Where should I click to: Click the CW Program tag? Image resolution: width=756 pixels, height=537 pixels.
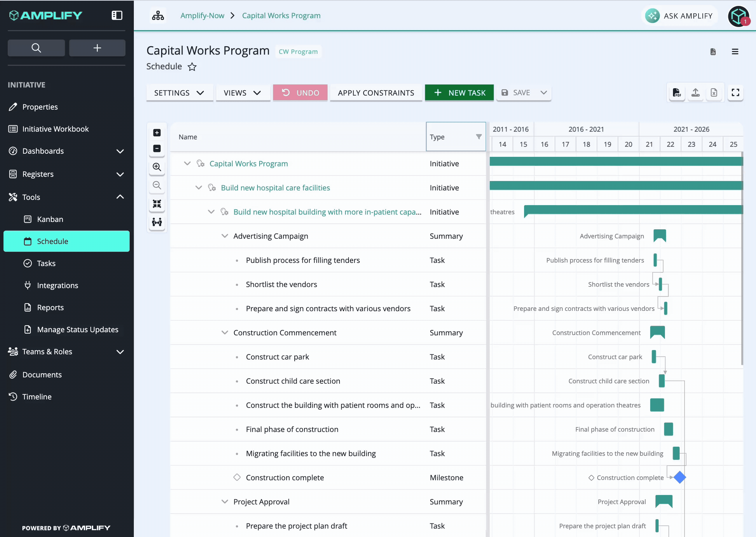(x=298, y=52)
